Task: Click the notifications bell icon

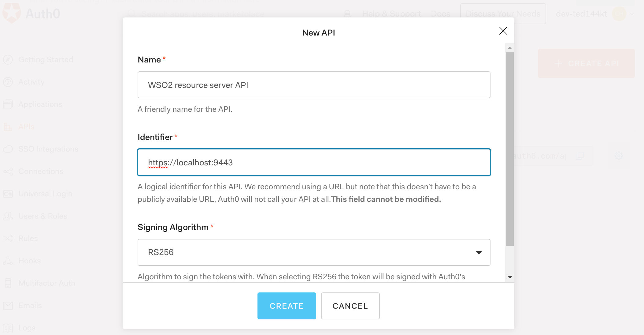Action: click(x=347, y=14)
